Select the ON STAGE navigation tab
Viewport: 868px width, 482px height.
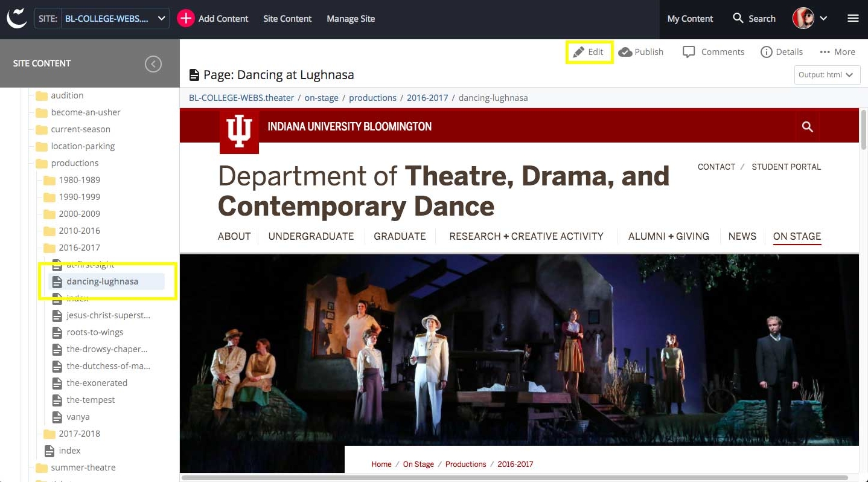pos(797,236)
